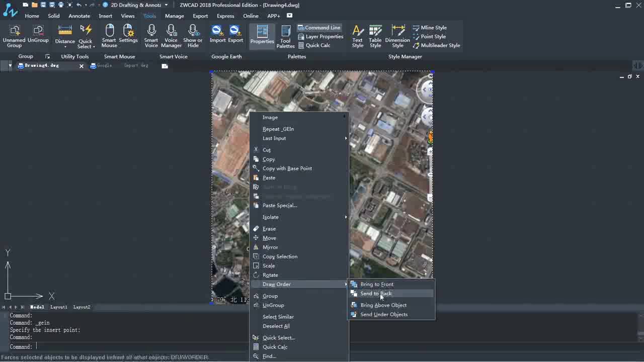Screen dimensions: 644x362
Task: Open the Table Style manager
Action: (375, 36)
